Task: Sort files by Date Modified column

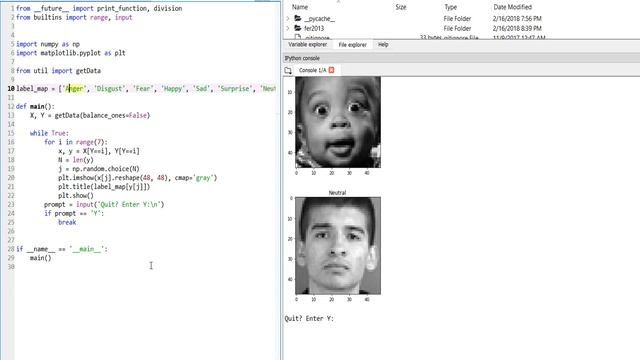Action: [x=513, y=7]
